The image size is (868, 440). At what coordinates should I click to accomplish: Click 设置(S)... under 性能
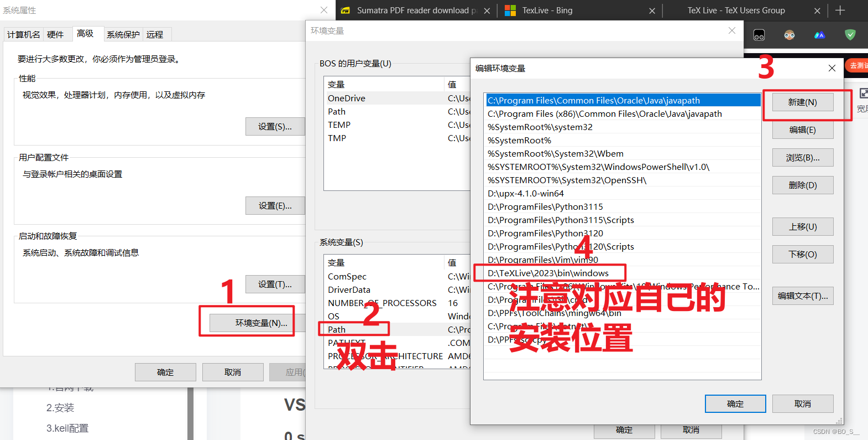(275, 127)
